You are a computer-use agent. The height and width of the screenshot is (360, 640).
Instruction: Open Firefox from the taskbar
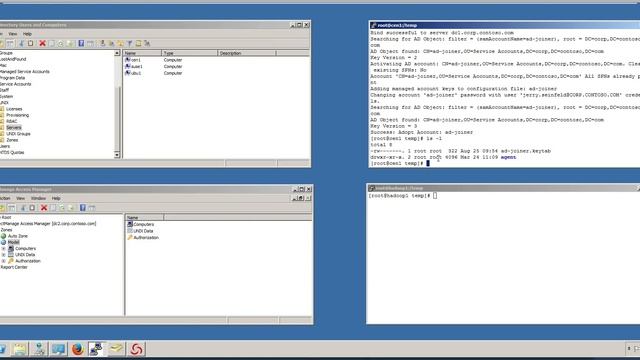[x=78, y=349]
